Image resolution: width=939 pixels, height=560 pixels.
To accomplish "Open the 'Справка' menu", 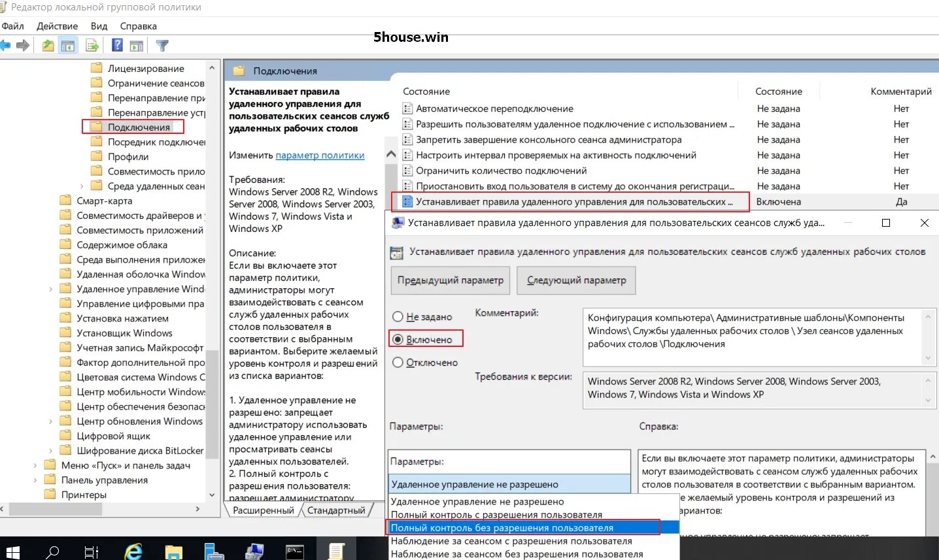I will click(139, 26).
